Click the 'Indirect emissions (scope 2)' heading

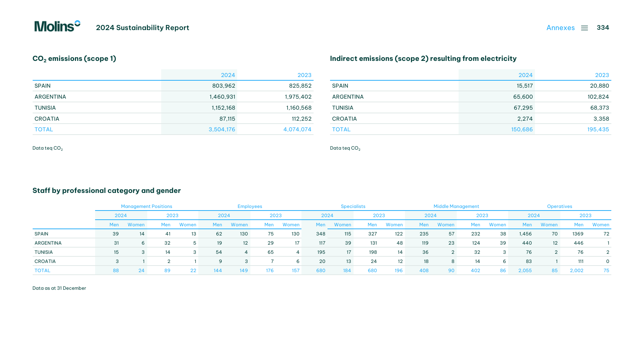[423, 59]
